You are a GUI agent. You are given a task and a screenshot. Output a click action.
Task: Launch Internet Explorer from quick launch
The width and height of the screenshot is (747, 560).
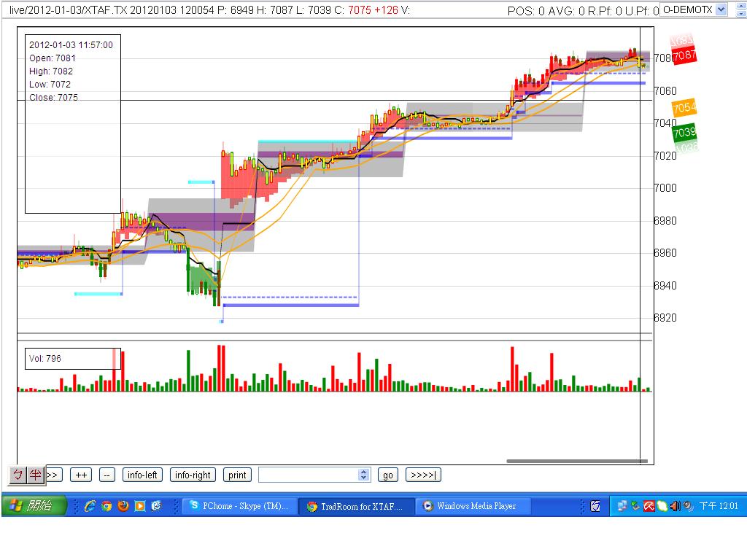[90, 506]
